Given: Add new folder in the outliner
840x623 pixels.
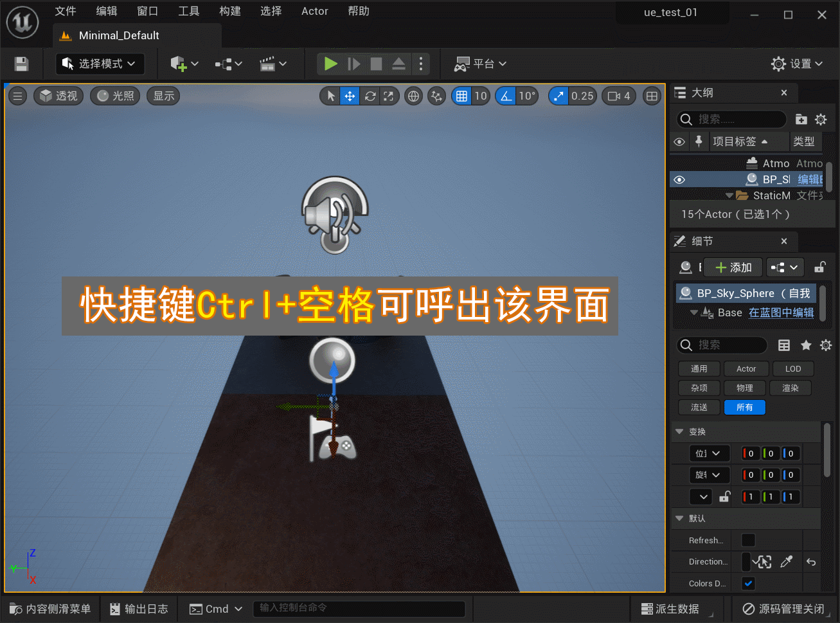Looking at the screenshot, I should [x=801, y=119].
